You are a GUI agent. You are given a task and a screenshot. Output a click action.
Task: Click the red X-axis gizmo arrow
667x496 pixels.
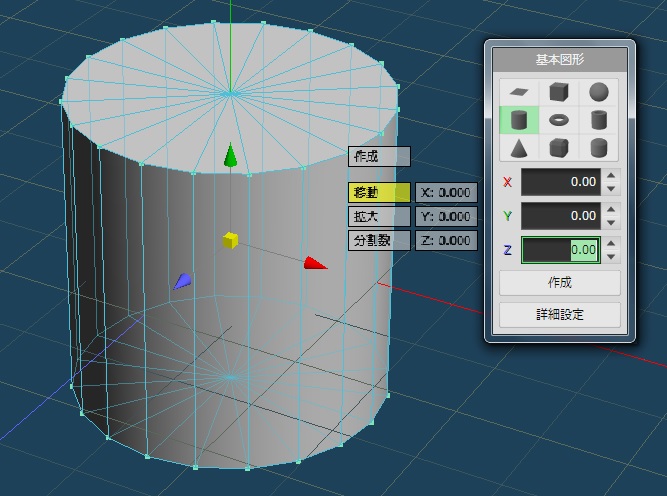315,264
